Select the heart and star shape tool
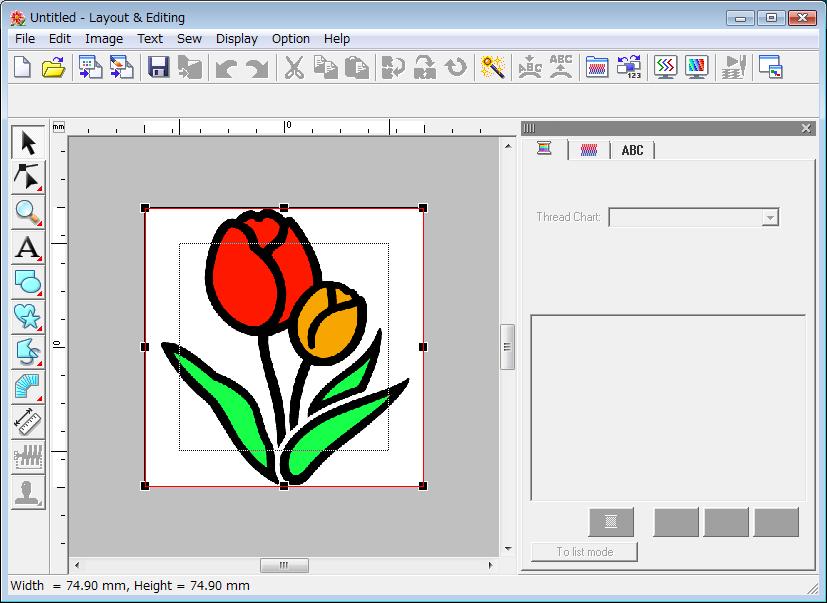The width and height of the screenshot is (827, 603). pyautogui.click(x=28, y=317)
